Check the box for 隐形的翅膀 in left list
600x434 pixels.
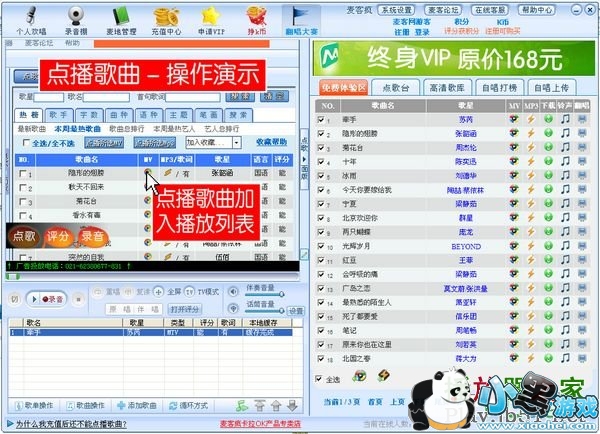[x=23, y=174]
